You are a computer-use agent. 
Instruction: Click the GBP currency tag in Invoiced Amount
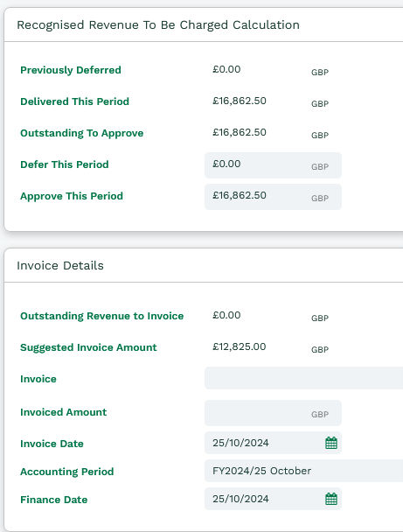pos(320,414)
